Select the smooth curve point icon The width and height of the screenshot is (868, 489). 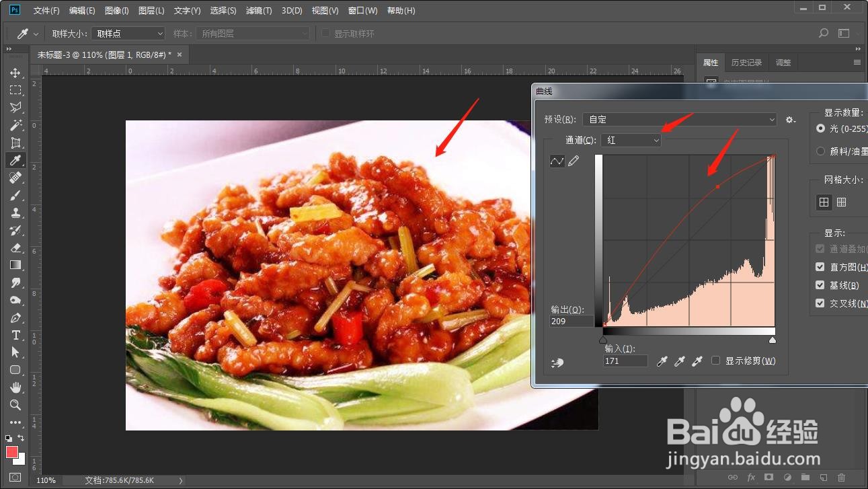tap(557, 161)
